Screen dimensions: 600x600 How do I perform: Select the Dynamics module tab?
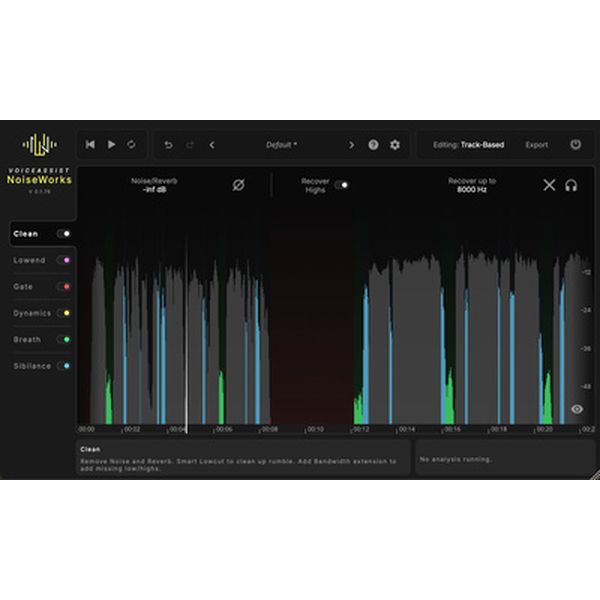pos(32,313)
